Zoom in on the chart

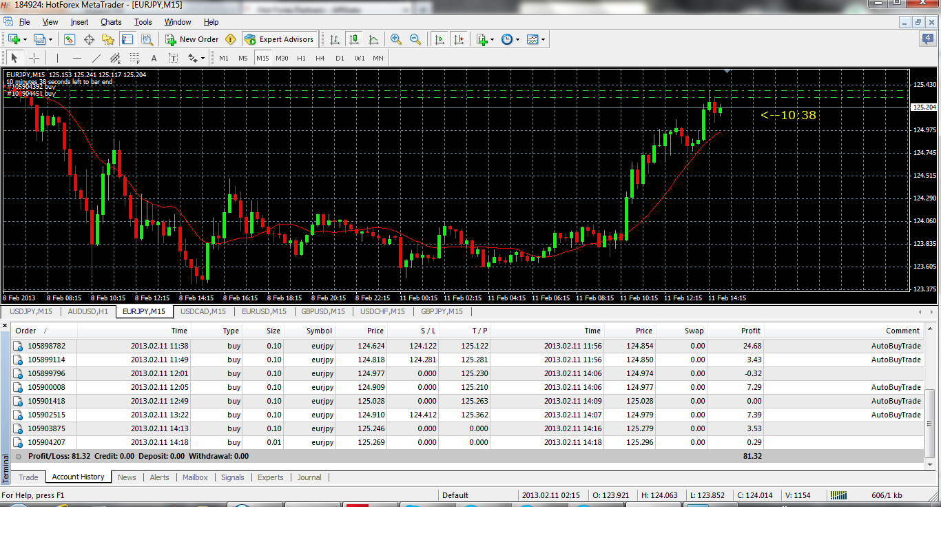click(396, 39)
